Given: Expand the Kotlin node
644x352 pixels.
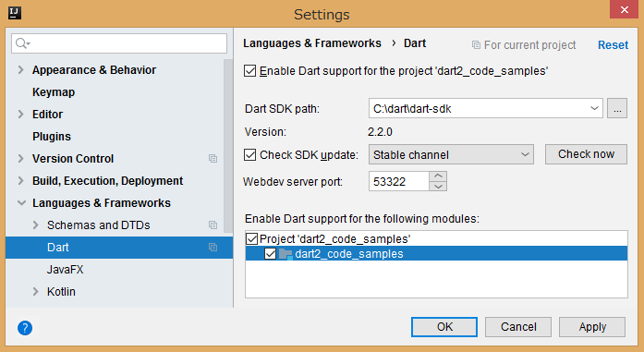Looking at the screenshot, I should 36,292.
